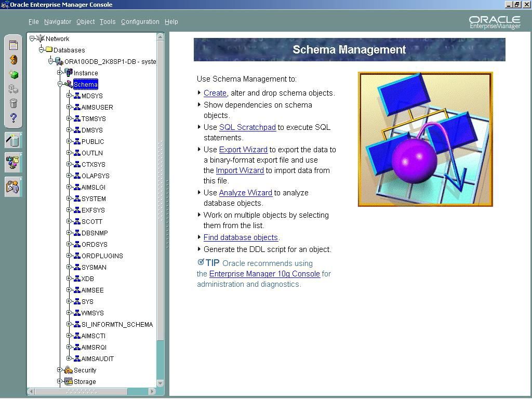
Task: Open the Configuration menu
Action: click(140, 22)
